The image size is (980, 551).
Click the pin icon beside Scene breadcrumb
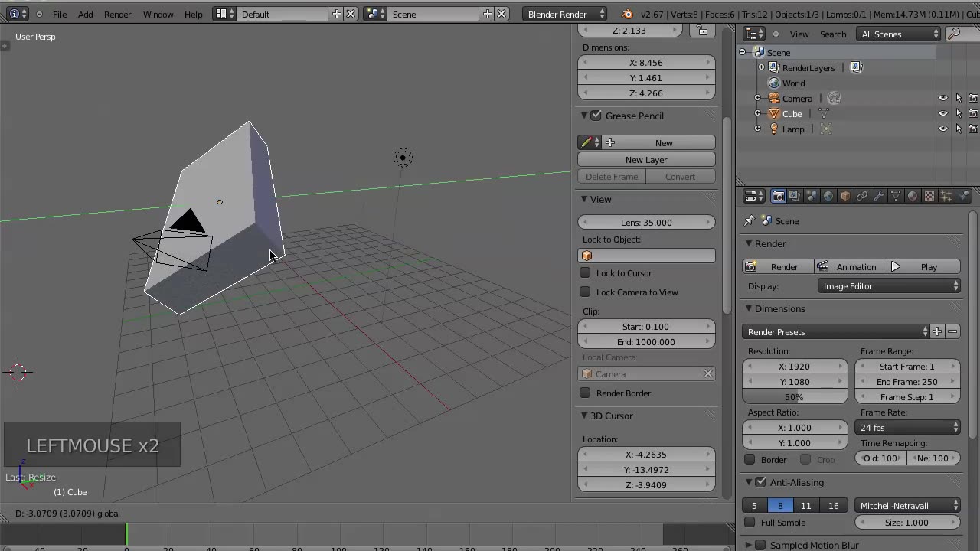pyautogui.click(x=750, y=221)
